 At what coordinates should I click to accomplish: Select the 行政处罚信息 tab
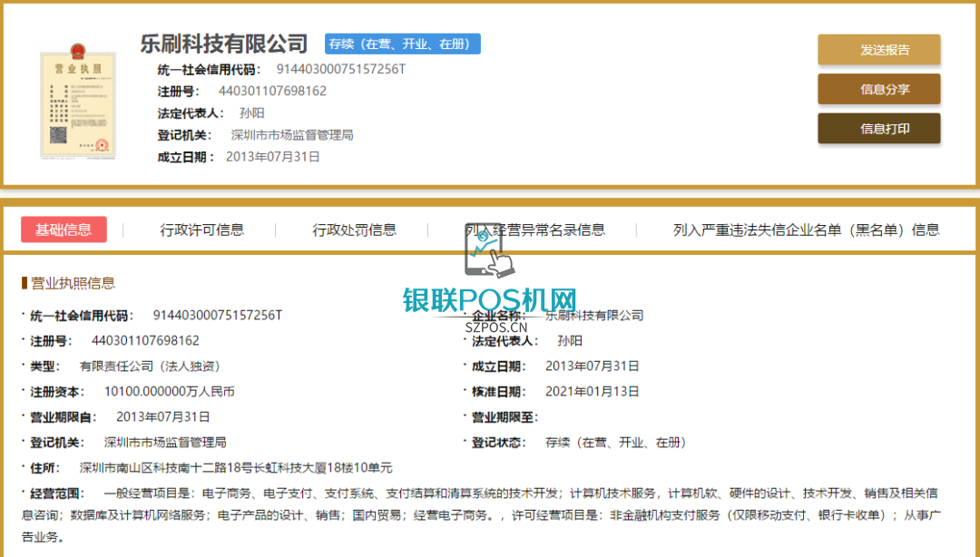(355, 230)
